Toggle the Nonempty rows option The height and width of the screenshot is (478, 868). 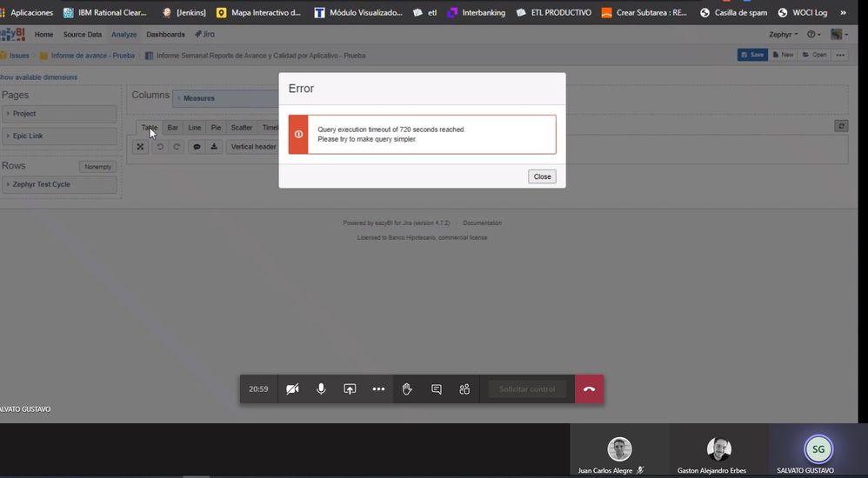click(98, 167)
